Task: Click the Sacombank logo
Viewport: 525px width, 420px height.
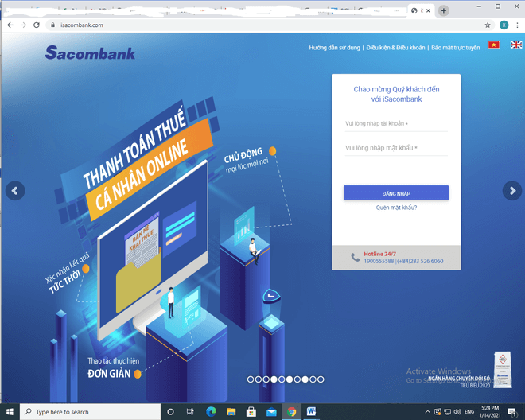Action: pos(91,52)
